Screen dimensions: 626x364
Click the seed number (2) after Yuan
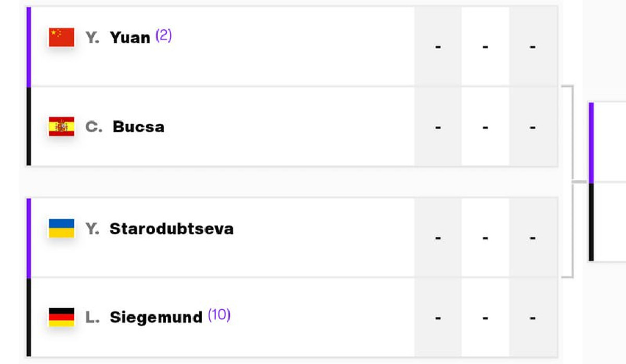[x=163, y=36]
